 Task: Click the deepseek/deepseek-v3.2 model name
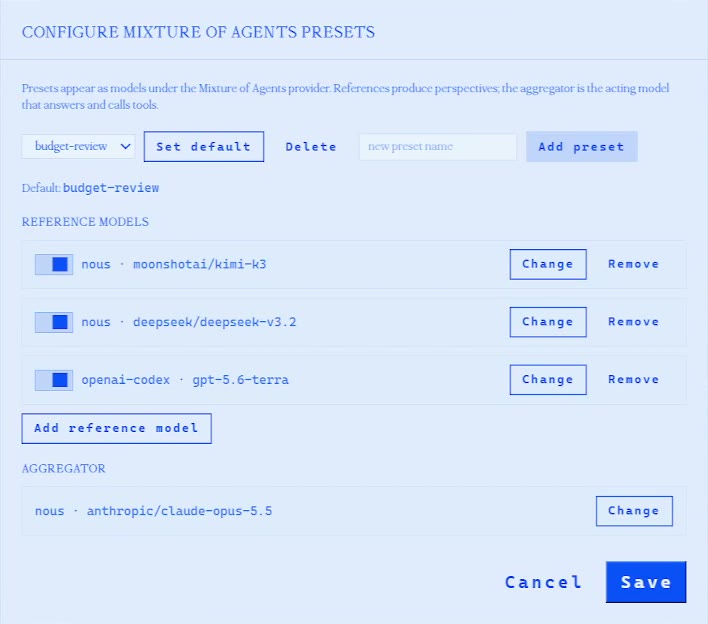(214, 322)
